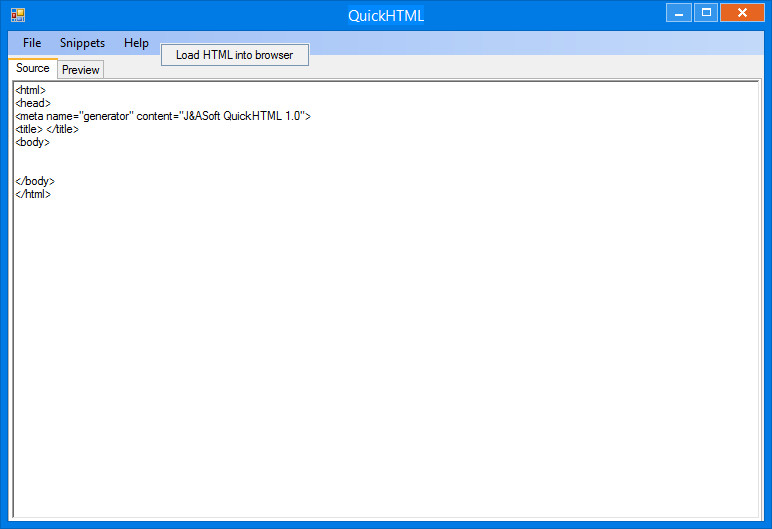Place cursor in empty line below <body>
The width and height of the screenshot is (772, 529).
(x=385, y=155)
